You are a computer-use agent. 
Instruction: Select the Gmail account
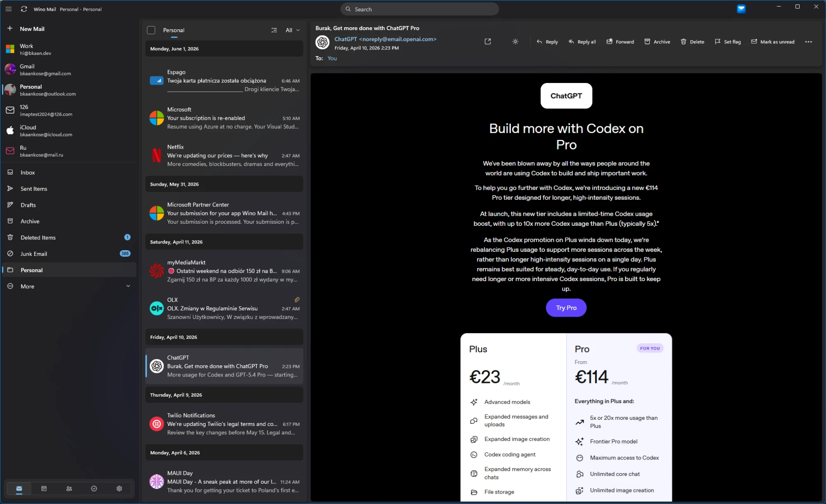(x=69, y=70)
